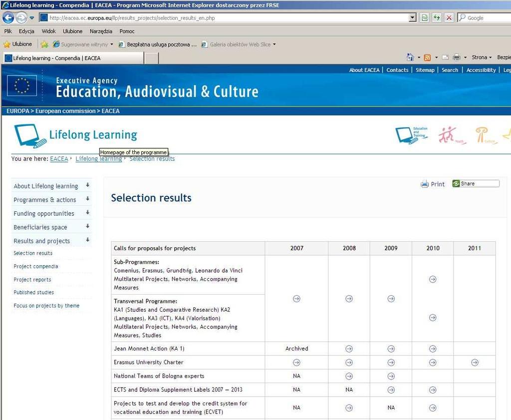Click the compatibility view icon by address bar
This screenshot has width=511, height=420.
point(425,18)
